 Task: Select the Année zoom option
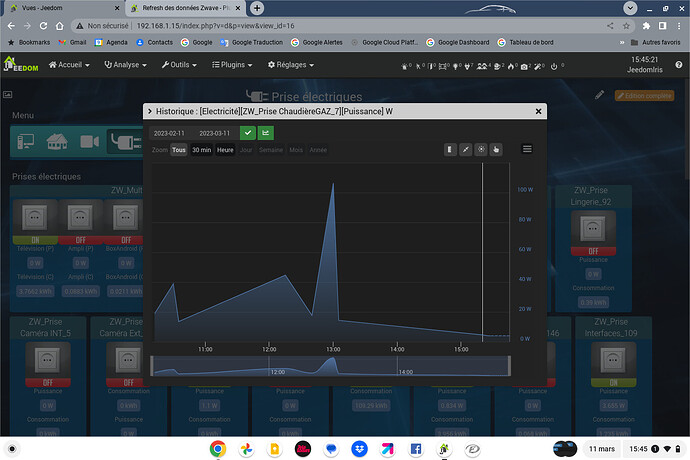click(318, 150)
